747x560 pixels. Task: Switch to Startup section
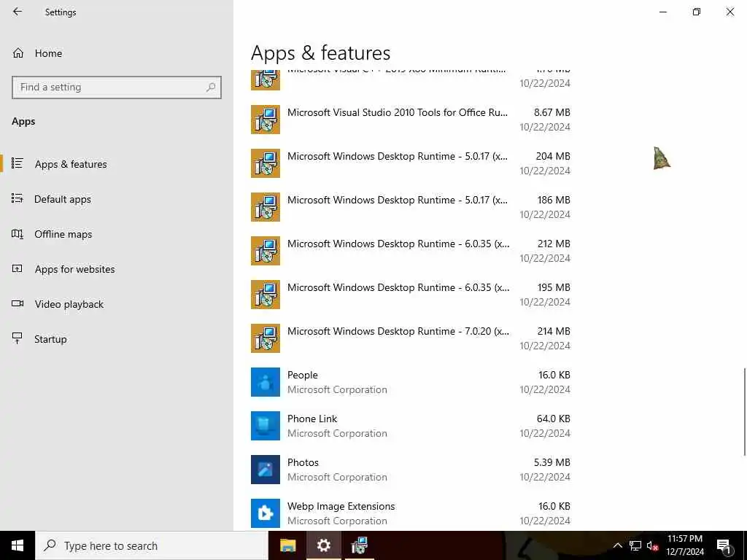tap(117, 339)
